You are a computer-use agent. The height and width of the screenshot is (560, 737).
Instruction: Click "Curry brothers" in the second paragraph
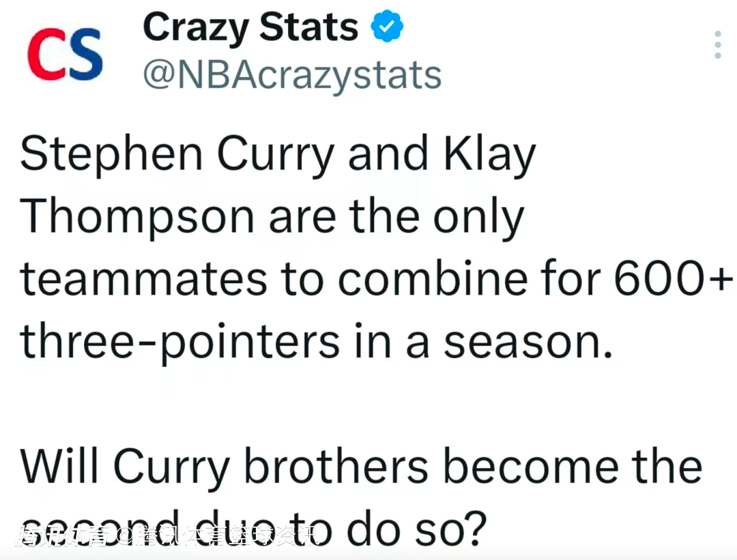click(270, 468)
